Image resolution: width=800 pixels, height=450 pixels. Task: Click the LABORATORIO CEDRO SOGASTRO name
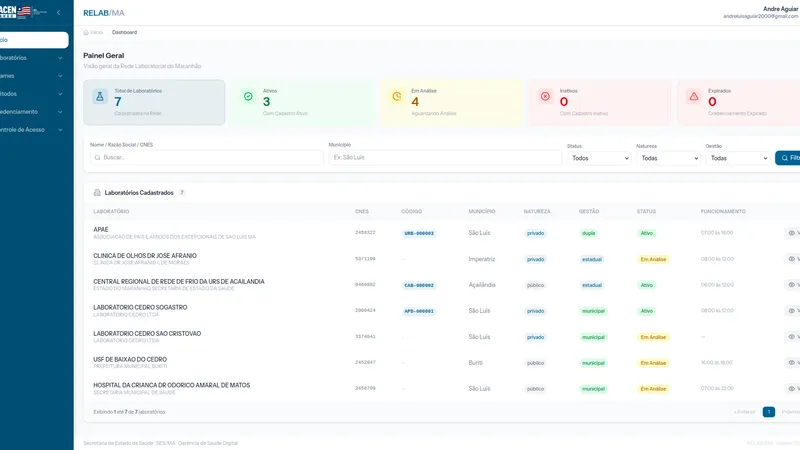click(140, 308)
